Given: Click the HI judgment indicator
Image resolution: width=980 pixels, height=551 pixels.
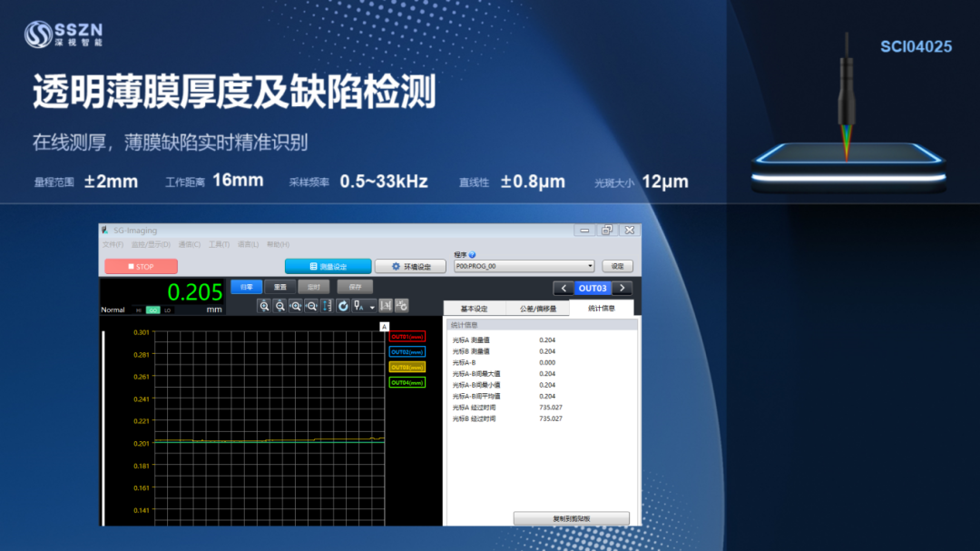Looking at the screenshot, I should [139, 310].
